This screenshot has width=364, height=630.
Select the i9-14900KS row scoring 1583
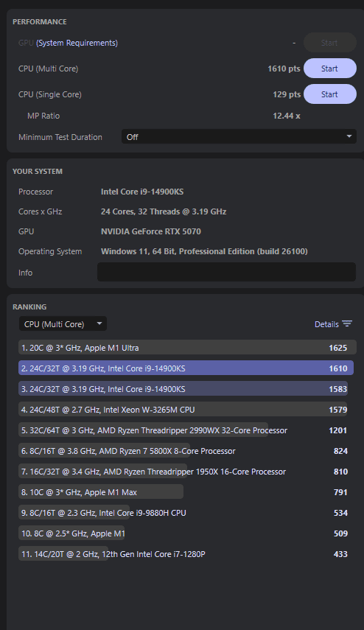pyautogui.click(x=183, y=389)
